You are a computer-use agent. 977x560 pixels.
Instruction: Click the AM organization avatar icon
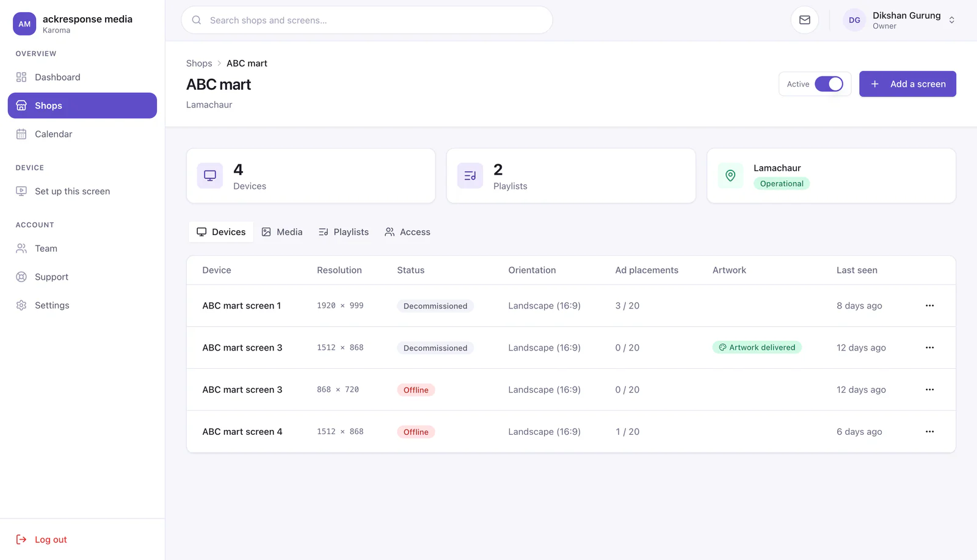click(24, 24)
